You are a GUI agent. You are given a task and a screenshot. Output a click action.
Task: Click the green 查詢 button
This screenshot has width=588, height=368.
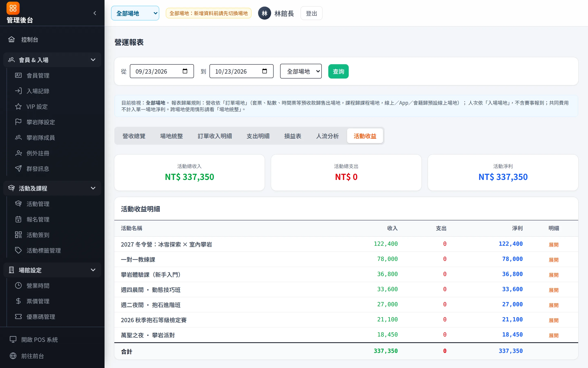coord(338,71)
